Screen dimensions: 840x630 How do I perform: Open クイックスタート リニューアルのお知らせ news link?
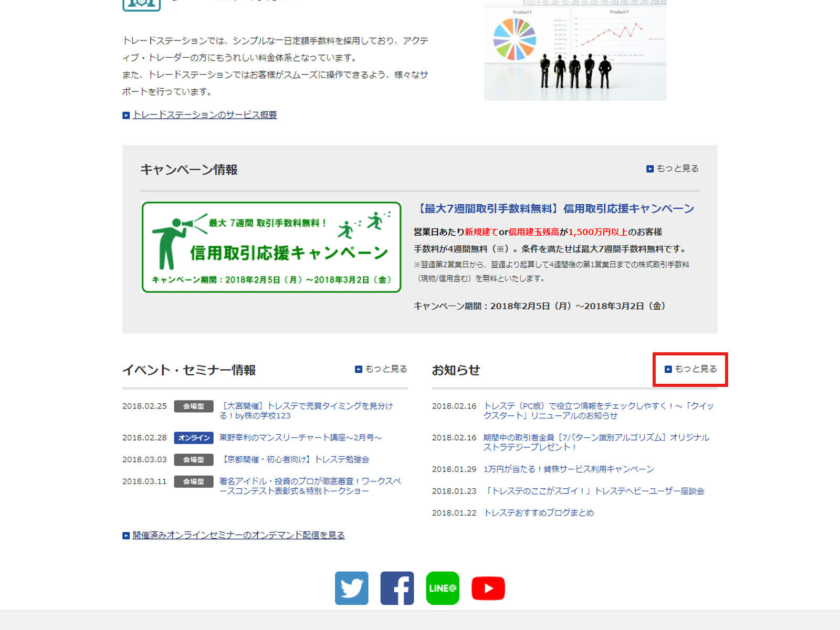pyautogui.click(x=598, y=411)
